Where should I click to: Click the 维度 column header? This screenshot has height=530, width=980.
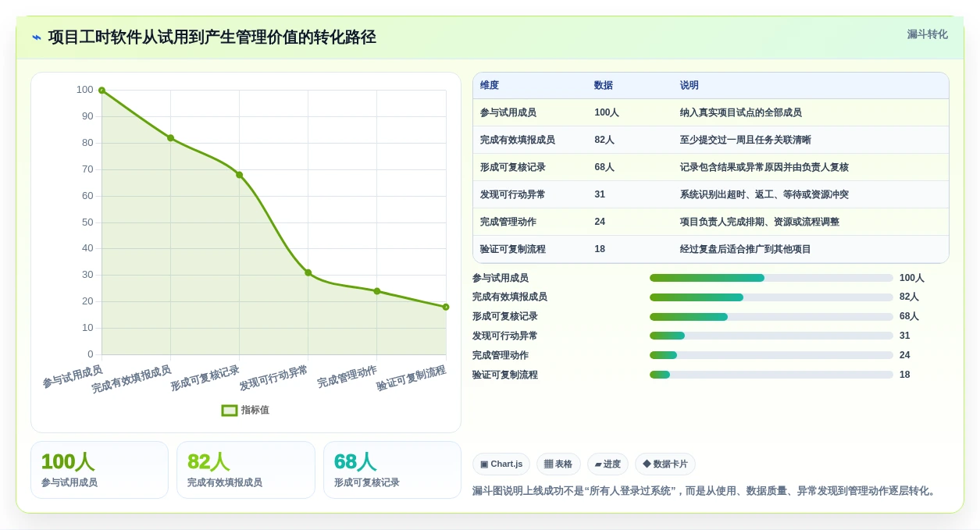tap(490, 86)
